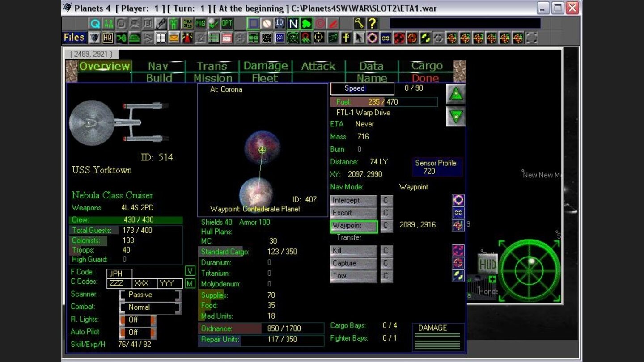Open the Mission tab
This screenshot has height=362, width=644.
click(x=213, y=78)
